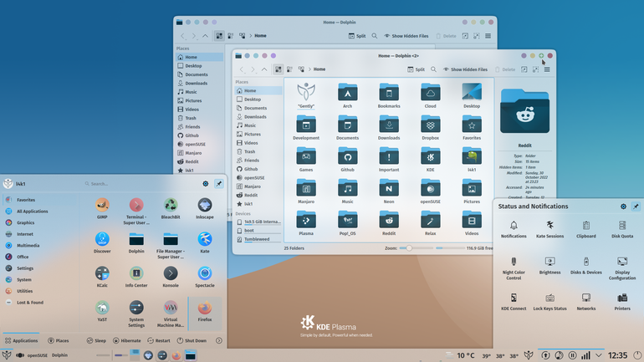Open the Dropbox folder in Dolphin <2>
This screenshot has width=644, height=362.
point(430,128)
